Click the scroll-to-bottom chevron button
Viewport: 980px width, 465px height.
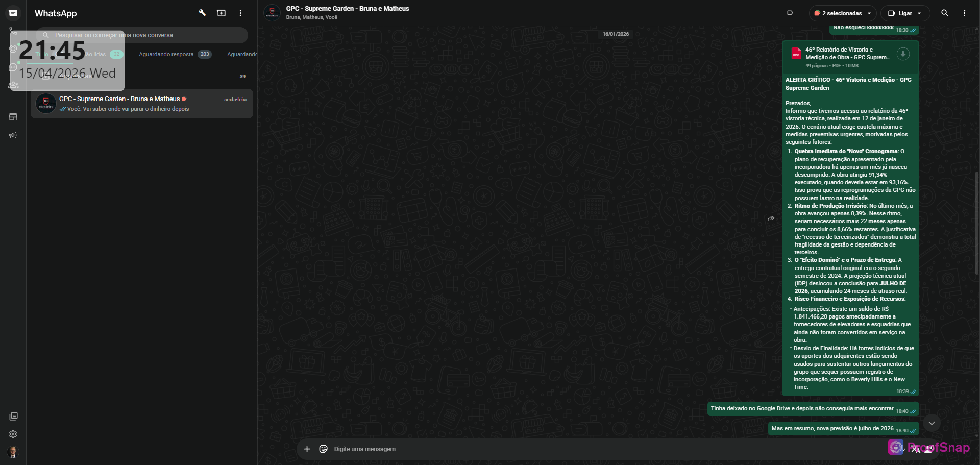[x=932, y=423]
